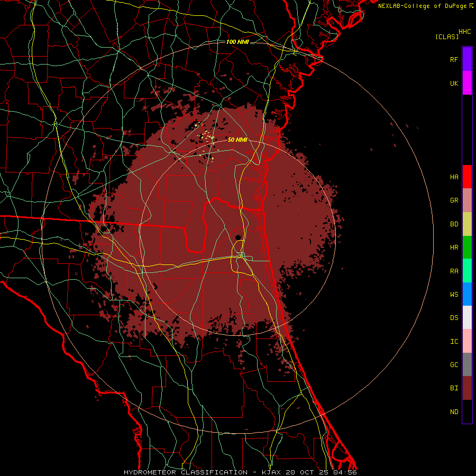
Task: Click the ND legend label
Action: tap(454, 412)
